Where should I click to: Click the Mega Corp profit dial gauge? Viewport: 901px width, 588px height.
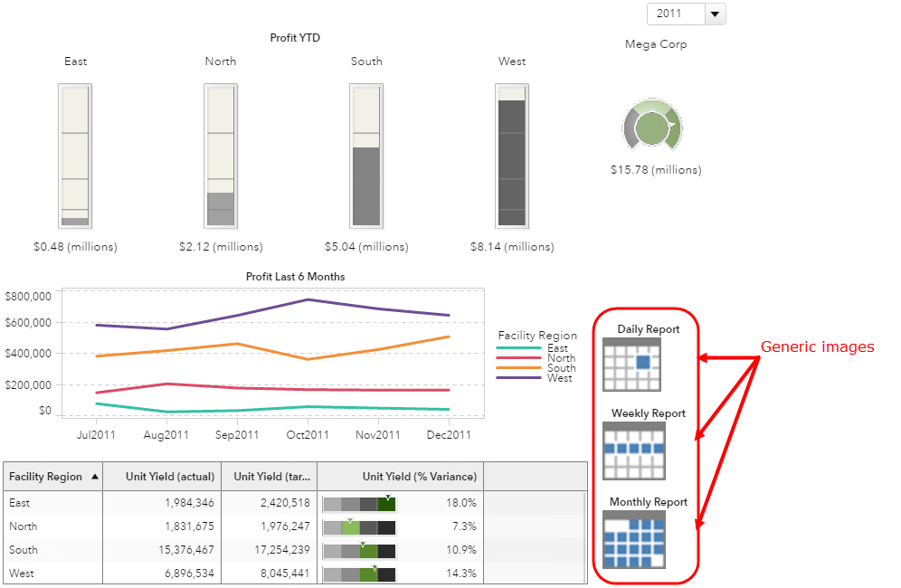coord(651,127)
